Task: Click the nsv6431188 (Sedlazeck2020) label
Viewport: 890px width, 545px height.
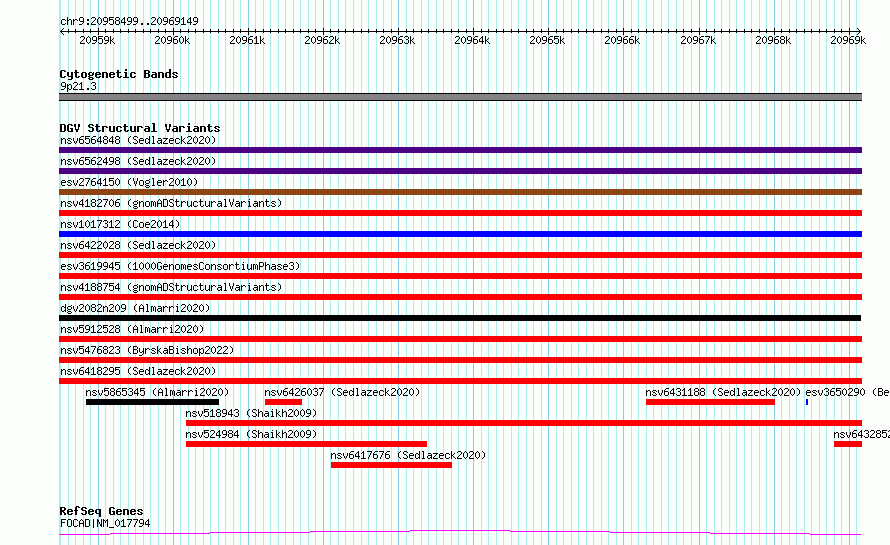Action: click(x=723, y=392)
